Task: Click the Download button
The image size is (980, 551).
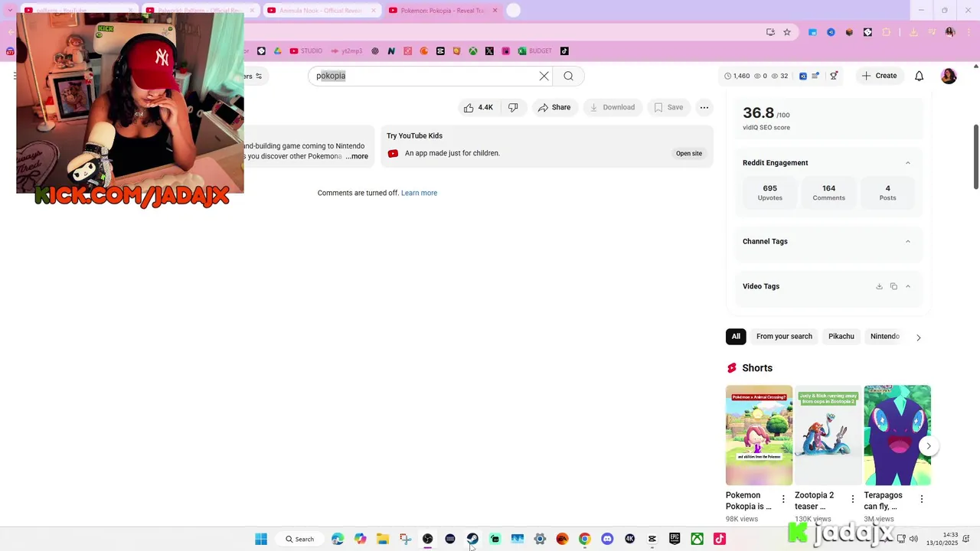Action: click(612, 108)
